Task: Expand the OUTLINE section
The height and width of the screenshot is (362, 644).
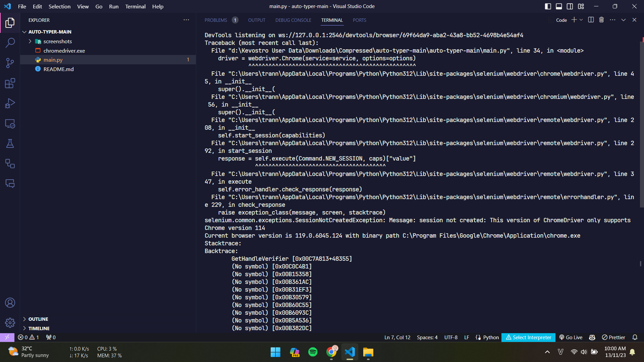Action: (38, 319)
